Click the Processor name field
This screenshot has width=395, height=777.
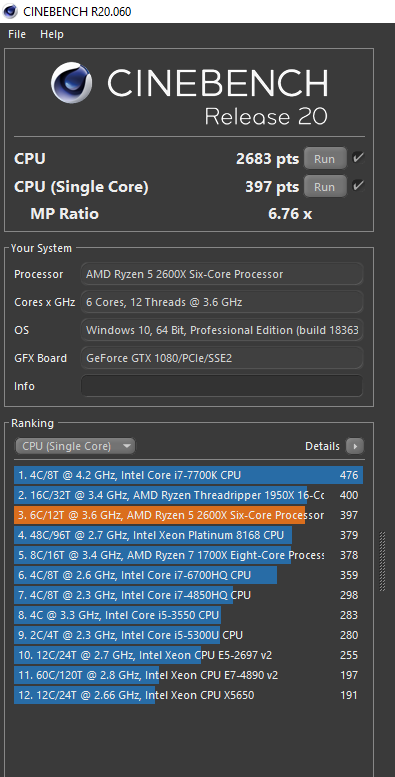(222, 274)
